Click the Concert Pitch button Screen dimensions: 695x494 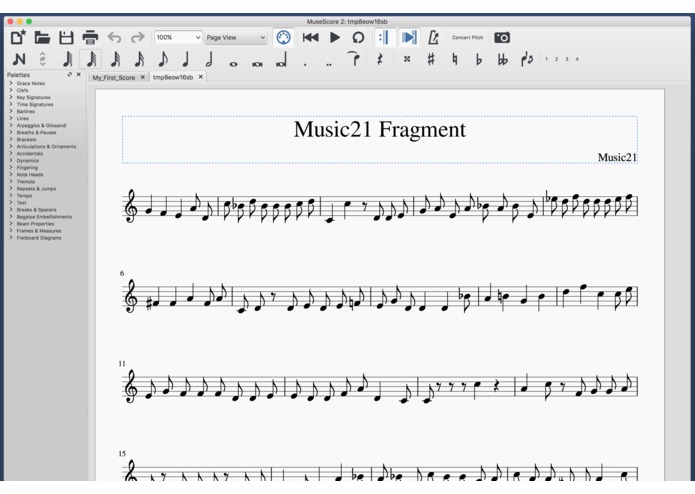pos(467,38)
